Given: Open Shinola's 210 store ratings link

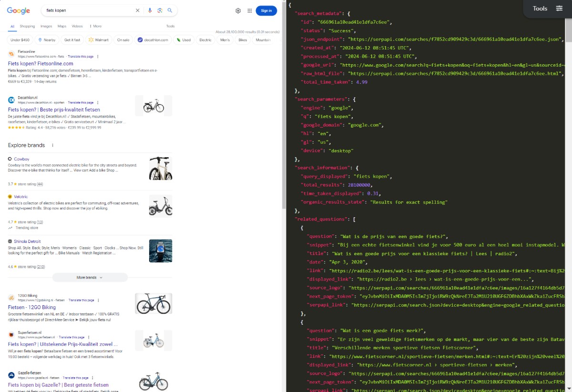Looking at the screenshot, I should 41,267.
